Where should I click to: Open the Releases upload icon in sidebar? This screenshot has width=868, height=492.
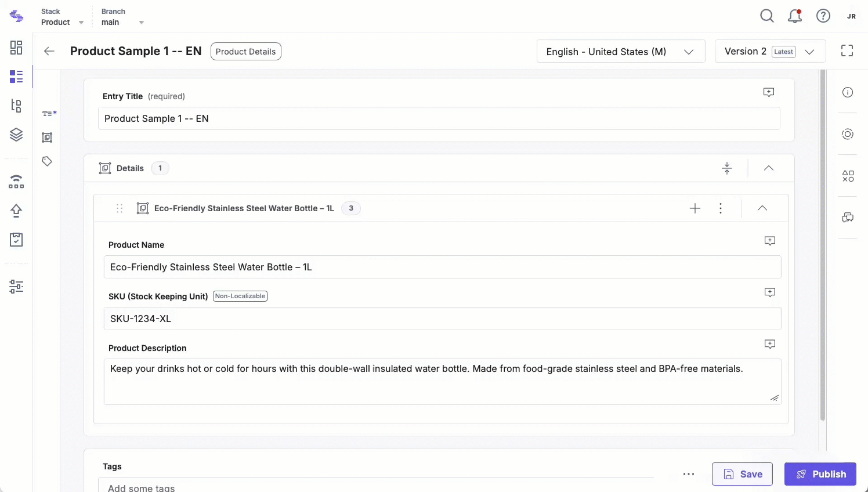[16, 211]
